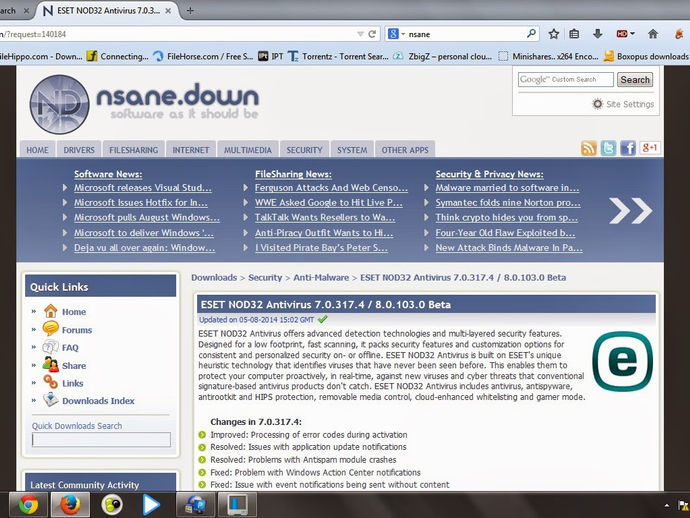Open 'I Visited Pirate Bay's Peter S...' link

[x=321, y=248]
